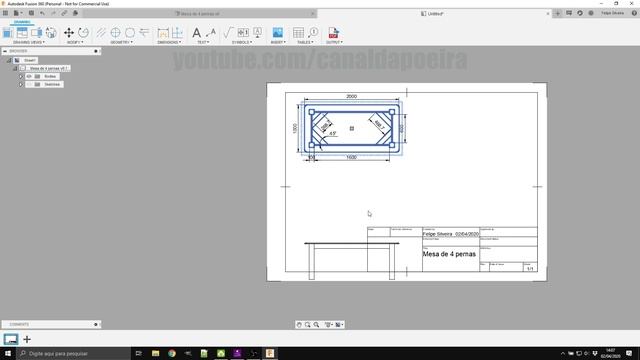This screenshot has width=640, height=360.
Task: Open the Modify dropdown
Action: click(x=75, y=42)
